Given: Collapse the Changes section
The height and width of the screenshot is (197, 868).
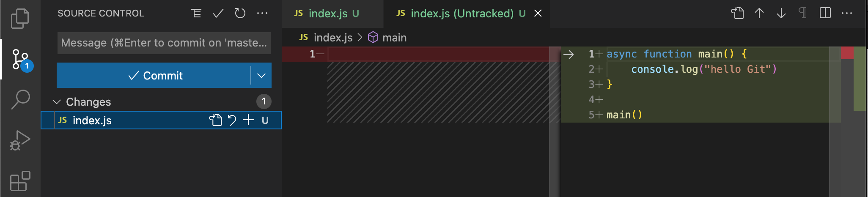Looking at the screenshot, I should coord(56,102).
